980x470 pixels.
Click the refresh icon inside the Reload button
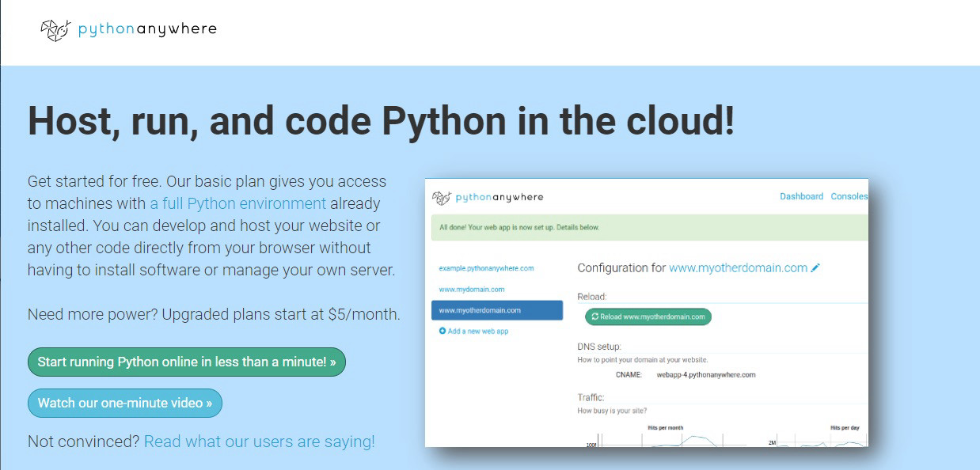point(595,316)
